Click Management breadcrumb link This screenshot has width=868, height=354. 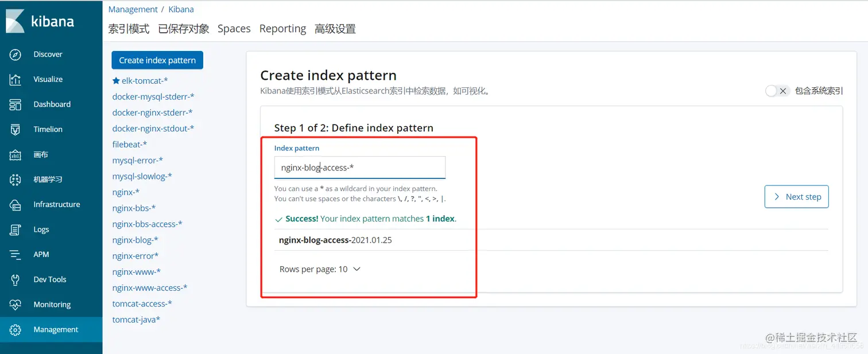(133, 9)
